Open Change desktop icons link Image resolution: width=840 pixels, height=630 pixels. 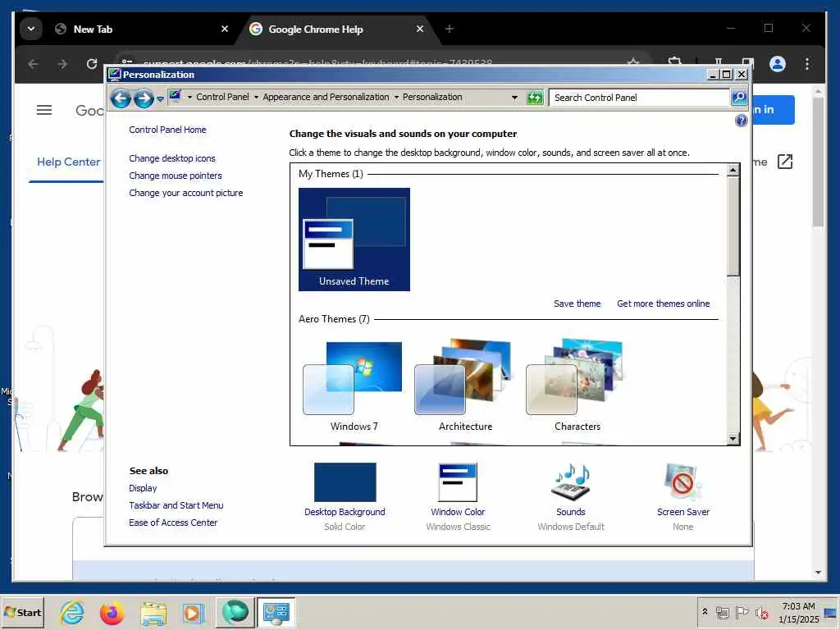(x=172, y=158)
